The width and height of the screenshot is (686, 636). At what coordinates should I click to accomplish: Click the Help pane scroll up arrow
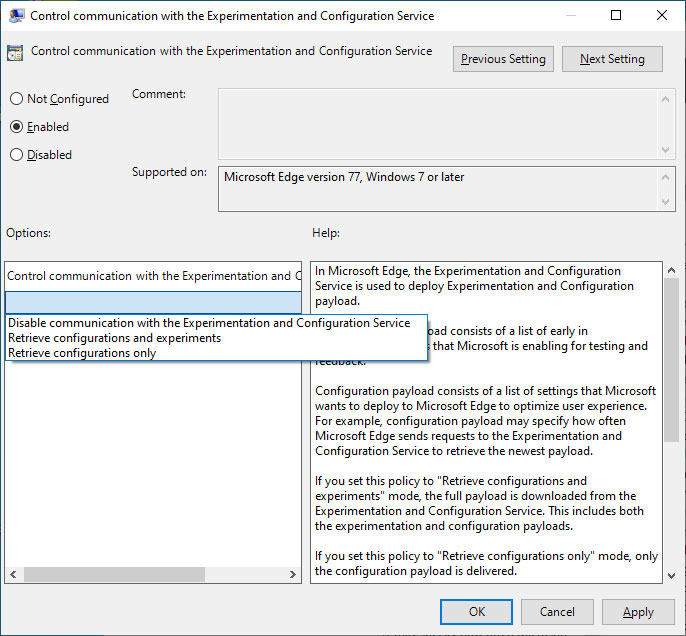[x=672, y=270]
